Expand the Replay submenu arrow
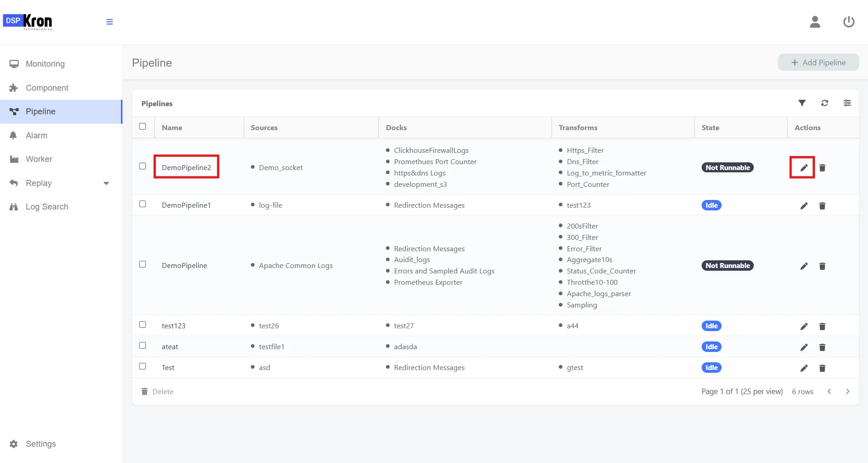868x463 pixels. 106,183
